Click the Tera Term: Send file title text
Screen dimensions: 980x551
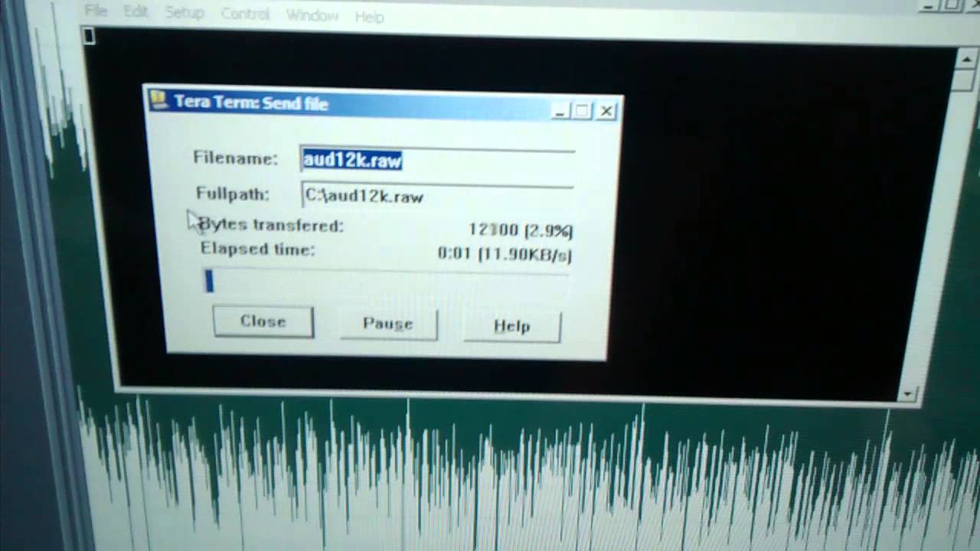pyautogui.click(x=251, y=103)
